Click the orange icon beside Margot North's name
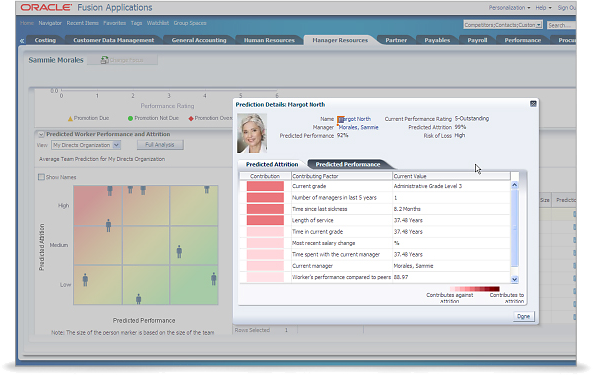Screen dimensions: 593x375 [x=340, y=119]
